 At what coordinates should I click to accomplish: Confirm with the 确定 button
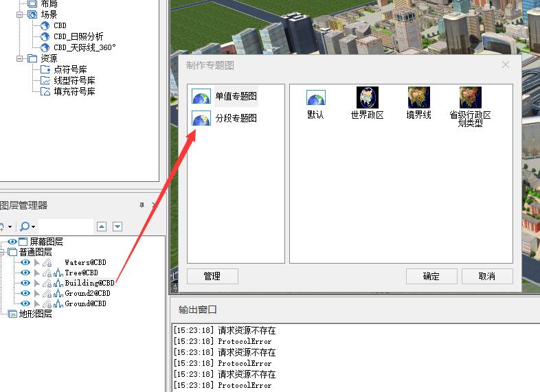click(x=431, y=277)
